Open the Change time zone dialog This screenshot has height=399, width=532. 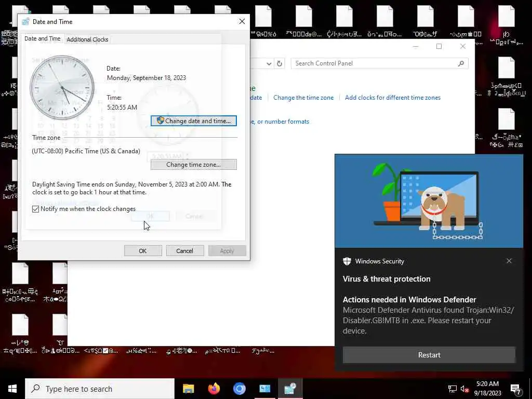click(194, 165)
